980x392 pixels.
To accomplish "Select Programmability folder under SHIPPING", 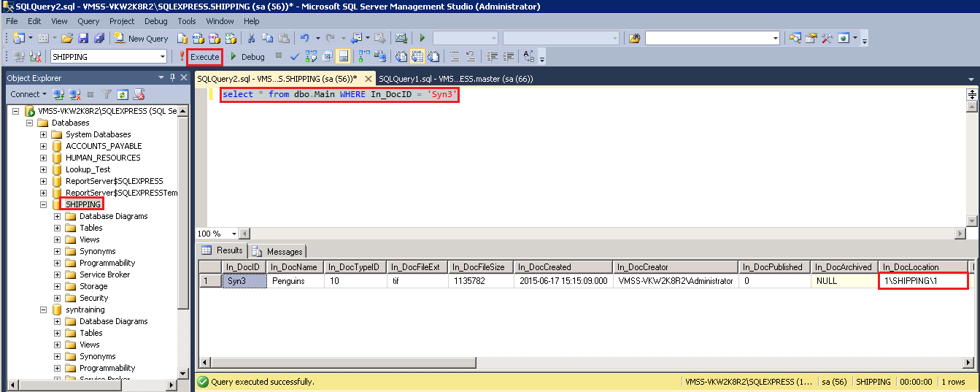I will pos(107,263).
